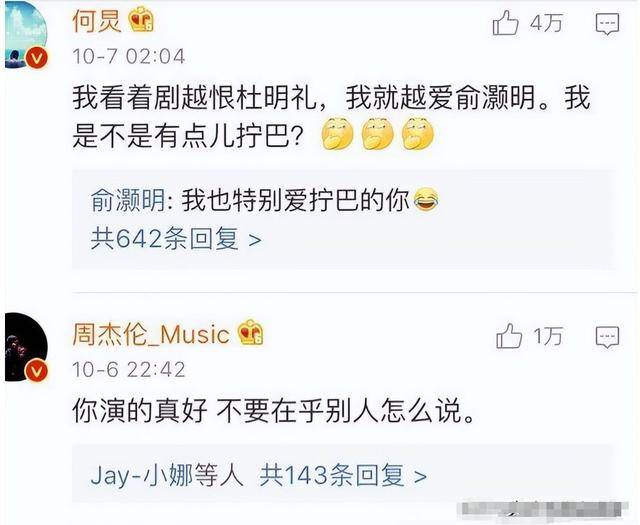Open 何炅 username link

[x=97, y=20]
